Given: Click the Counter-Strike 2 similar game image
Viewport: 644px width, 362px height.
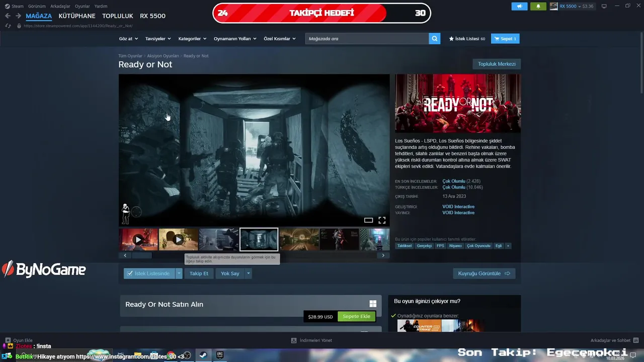Looking at the screenshot, I should point(419,326).
